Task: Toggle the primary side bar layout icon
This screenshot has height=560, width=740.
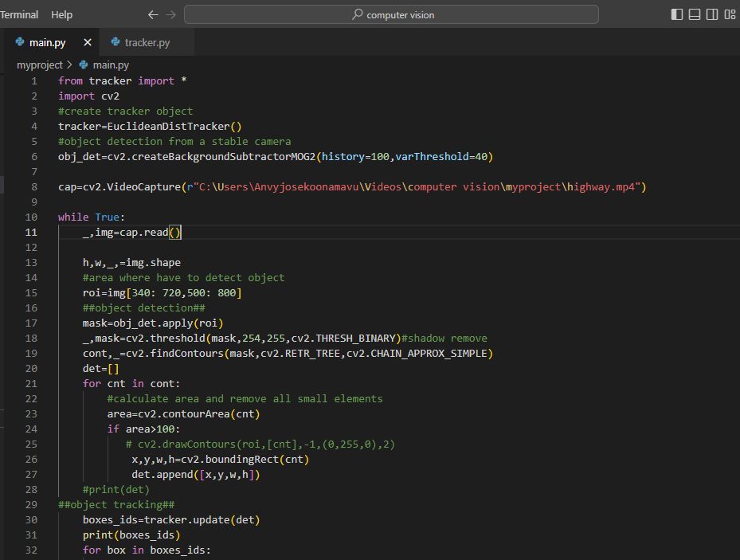Action: point(677,14)
